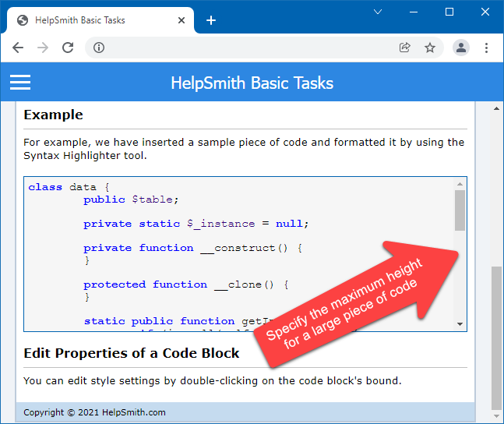504x424 pixels.
Task: Click the code block scrollbar thumb
Action: 460,210
